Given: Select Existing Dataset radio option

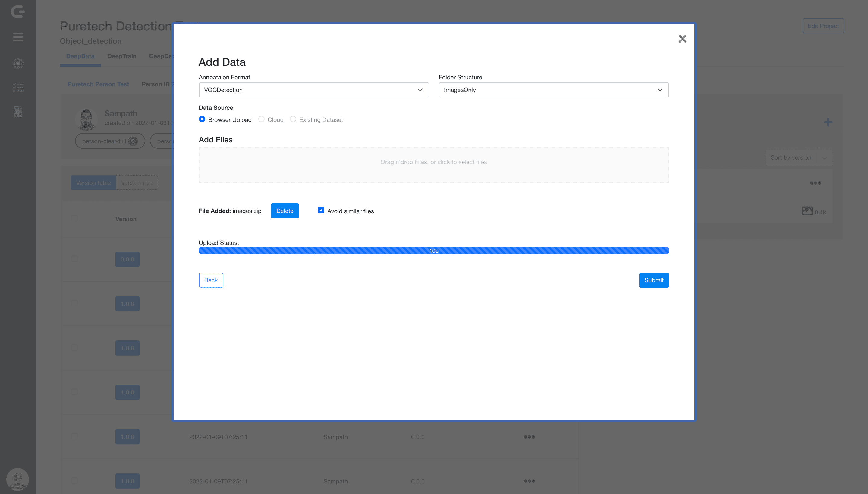Looking at the screenshot, I should (x=293, y=119).
